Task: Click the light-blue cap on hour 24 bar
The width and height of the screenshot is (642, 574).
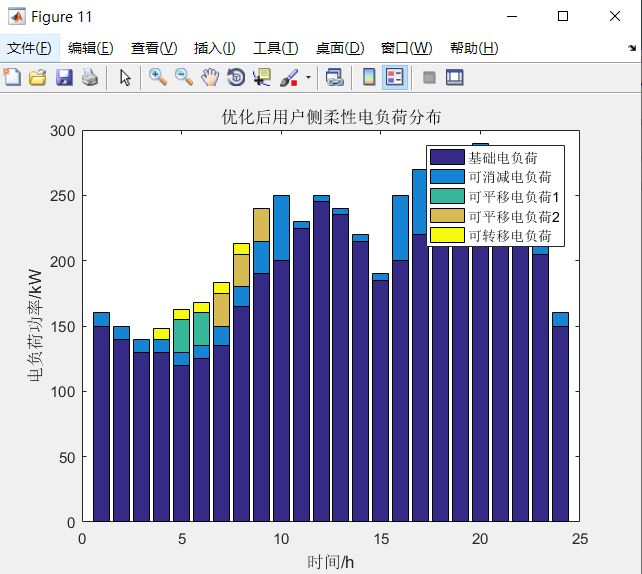Action: (x=560, y=319)
